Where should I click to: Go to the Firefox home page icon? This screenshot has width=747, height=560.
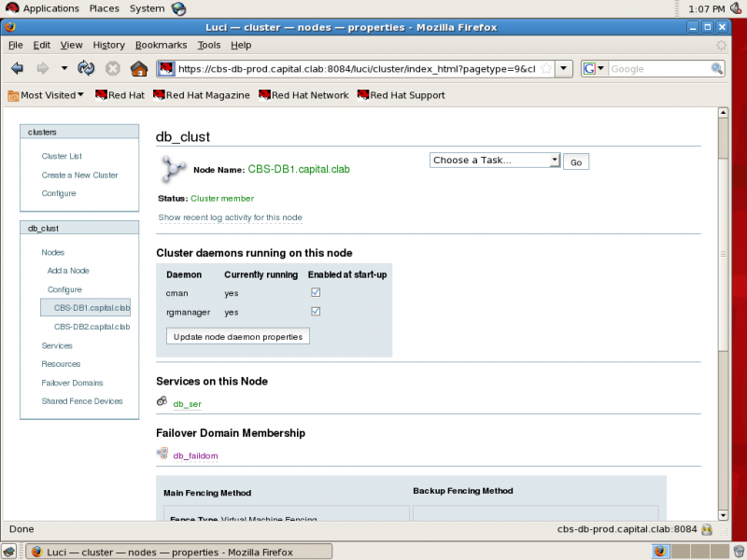[139, 68]
